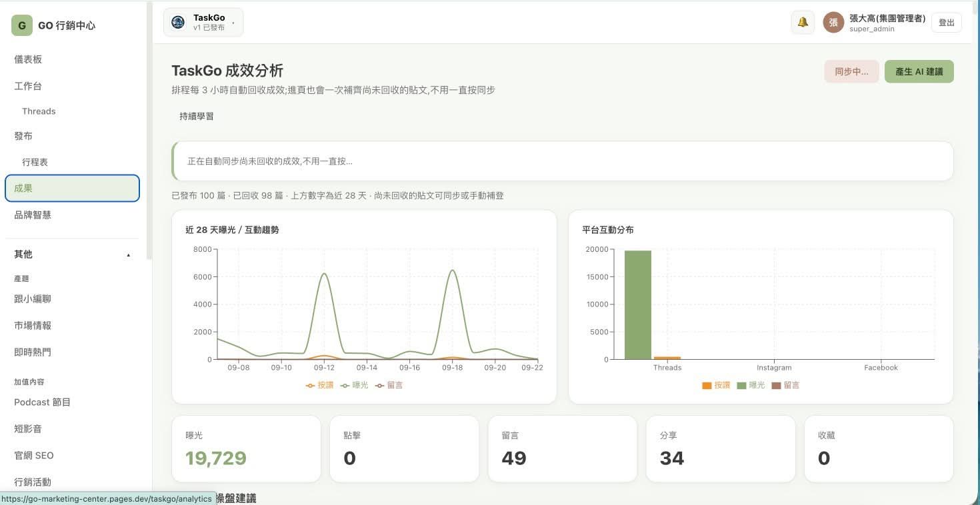Viewport: 980px width, 505px height.
Task: Collapse the 其他 sidebar section
Action: click(x=72, y=254)
